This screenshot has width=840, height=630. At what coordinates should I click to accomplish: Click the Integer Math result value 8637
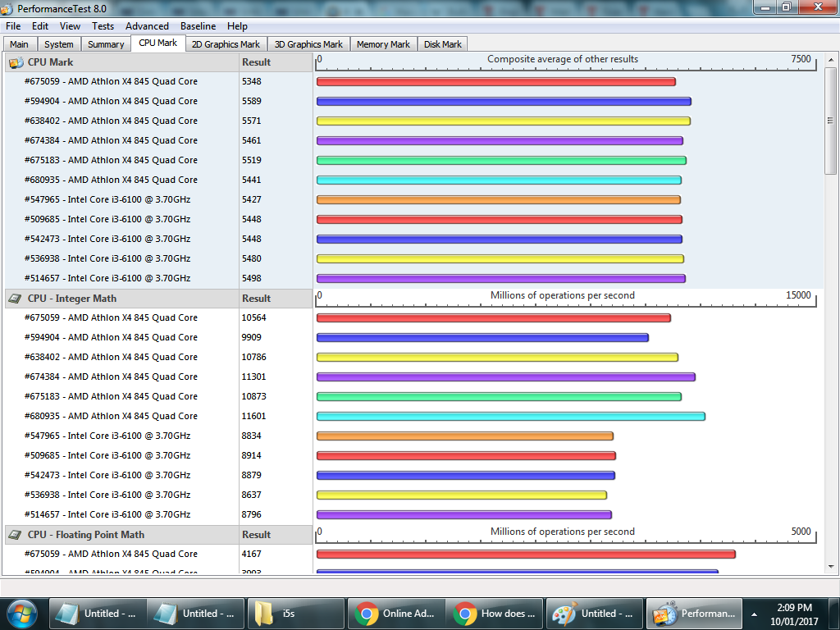click(252, 495)
